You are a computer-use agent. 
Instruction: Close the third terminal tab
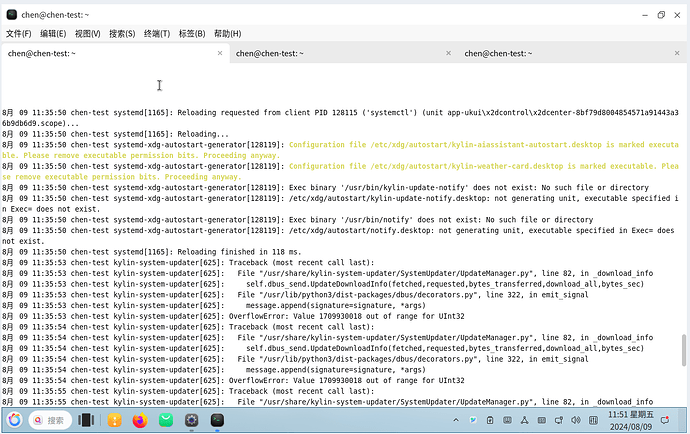tap(677, 53)
